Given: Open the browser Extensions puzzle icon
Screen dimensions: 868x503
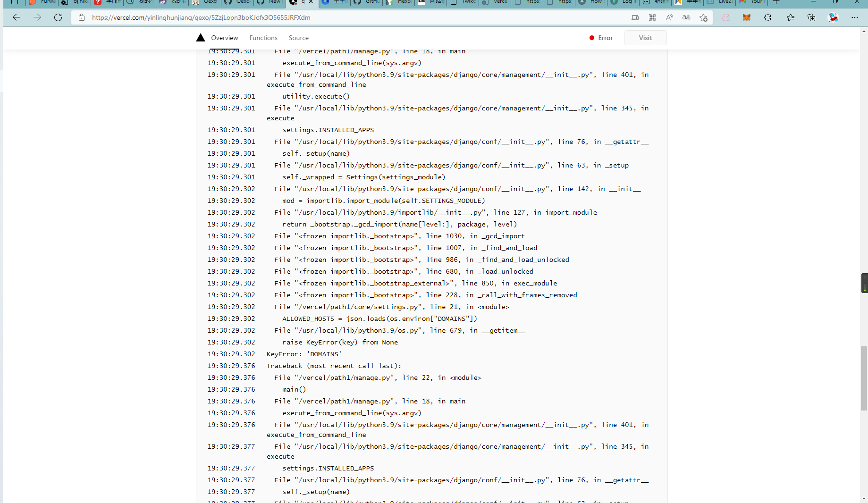Looking at the screenshot, I should pyautogui.click(x=768, y=17).
